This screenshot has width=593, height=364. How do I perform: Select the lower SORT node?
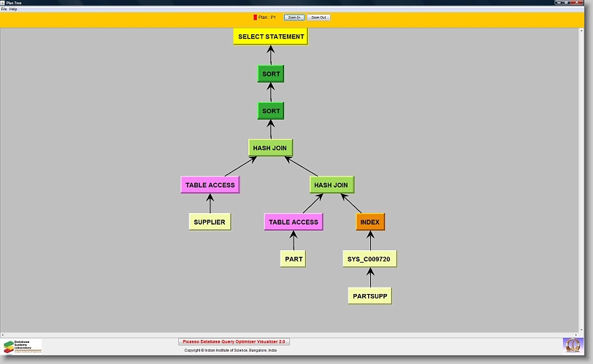pos(271,111)
